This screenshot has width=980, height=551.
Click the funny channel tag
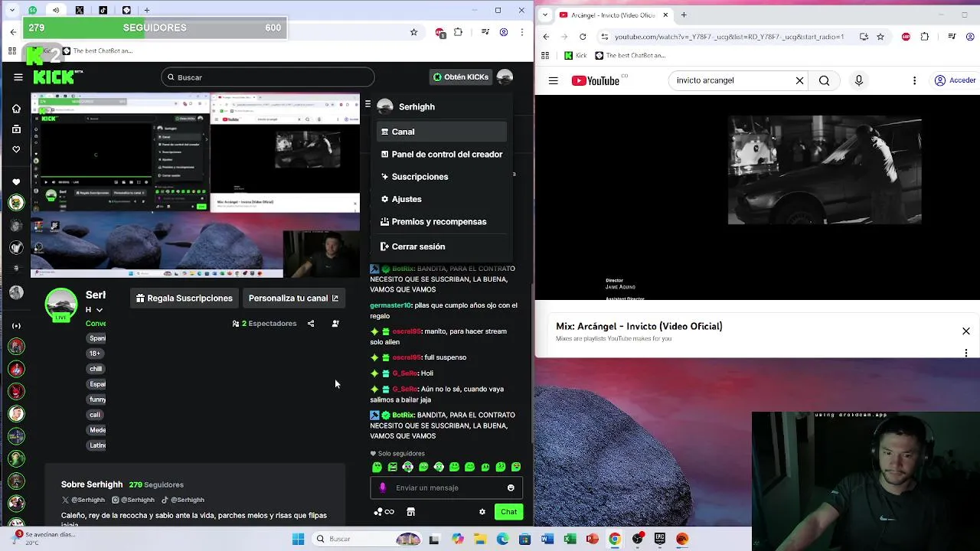97,399
